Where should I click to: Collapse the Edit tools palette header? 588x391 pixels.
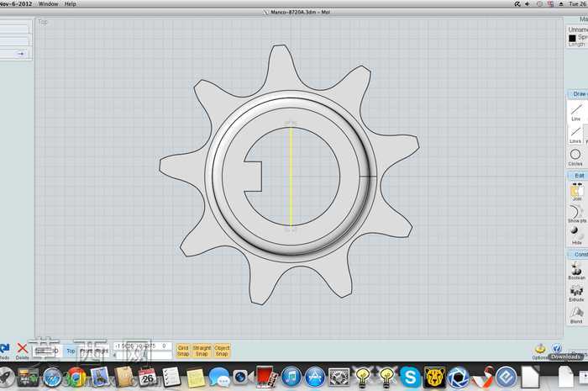click(578, 176)
